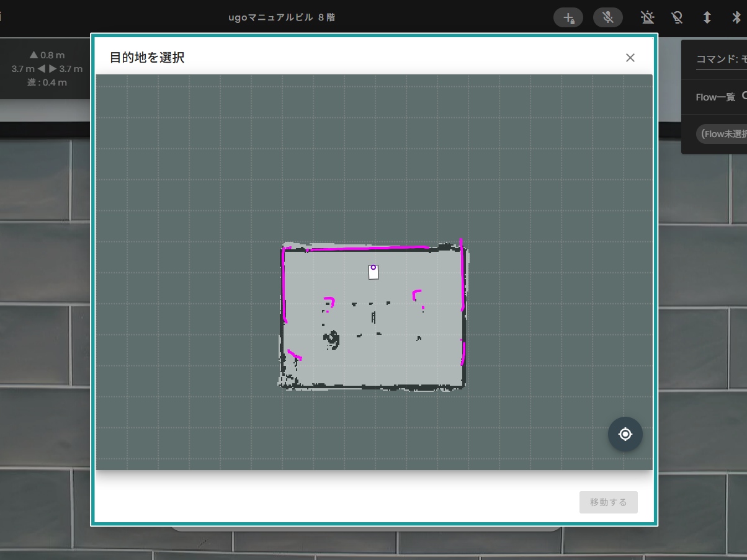The height and width of the screenshot is (560, 747).
Task: Toggle the warning light off icon
Action: point(648,17)
